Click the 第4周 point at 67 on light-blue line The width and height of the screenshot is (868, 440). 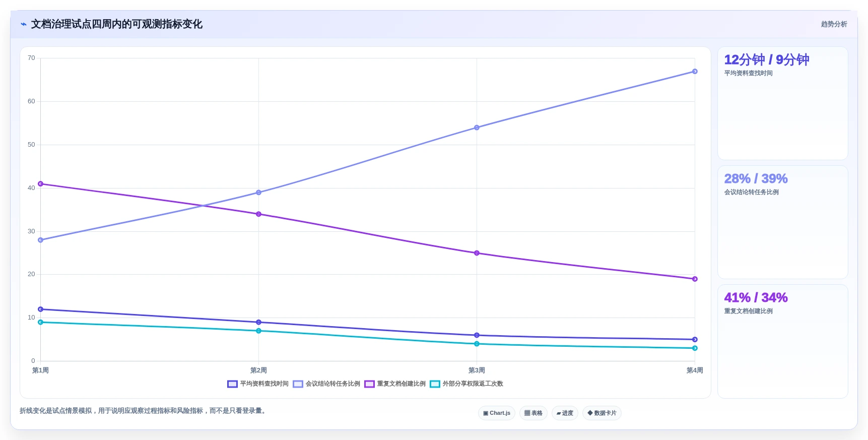click(x=695, y=72)
